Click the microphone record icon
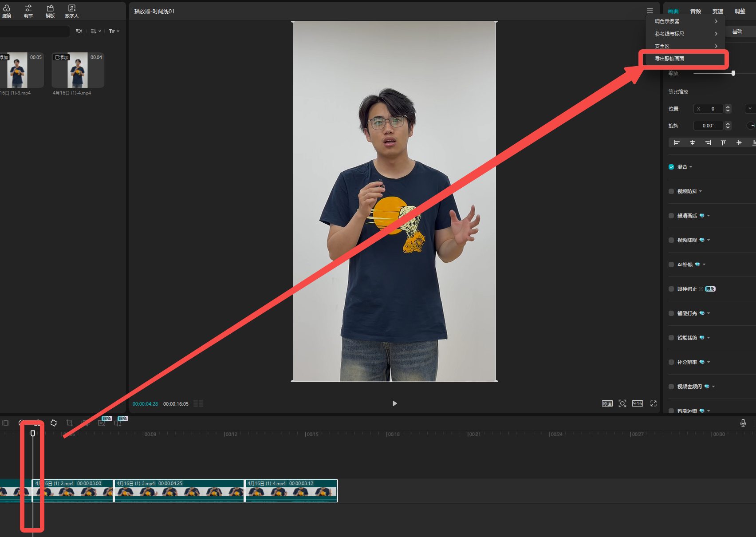This screenshot has height=537, width=756. point(743,423)
